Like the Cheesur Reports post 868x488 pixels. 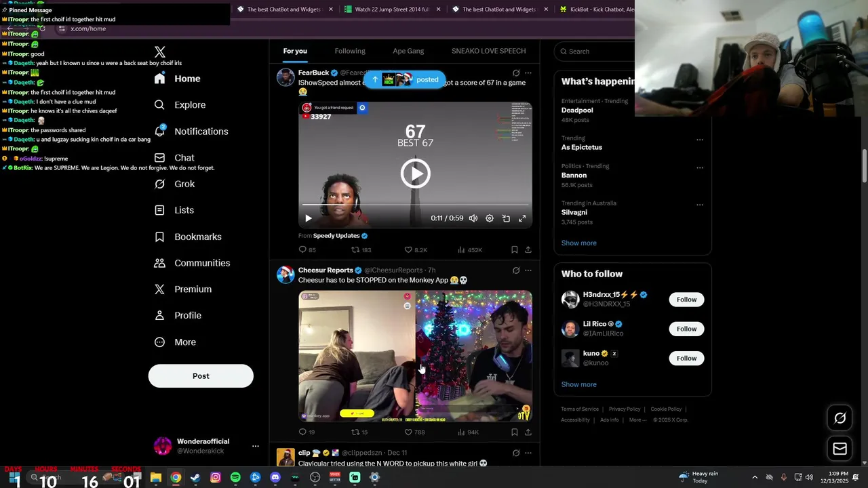point(414,432)
